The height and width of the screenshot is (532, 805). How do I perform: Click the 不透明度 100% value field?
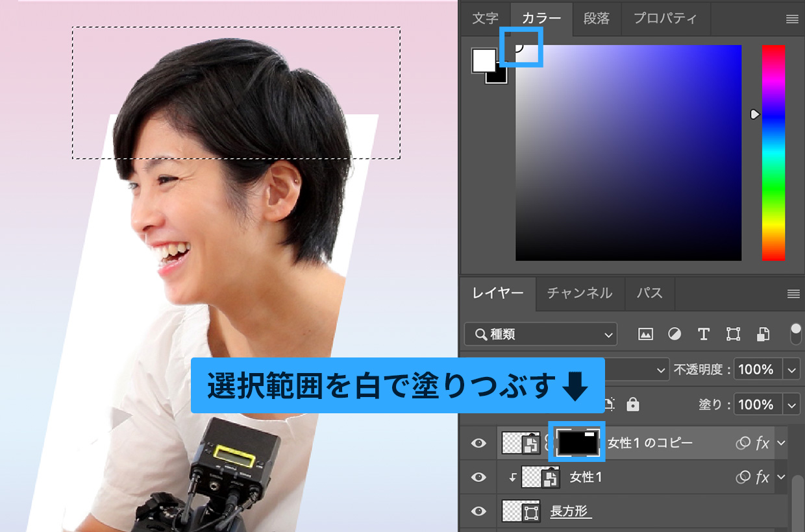coord(759,370)
